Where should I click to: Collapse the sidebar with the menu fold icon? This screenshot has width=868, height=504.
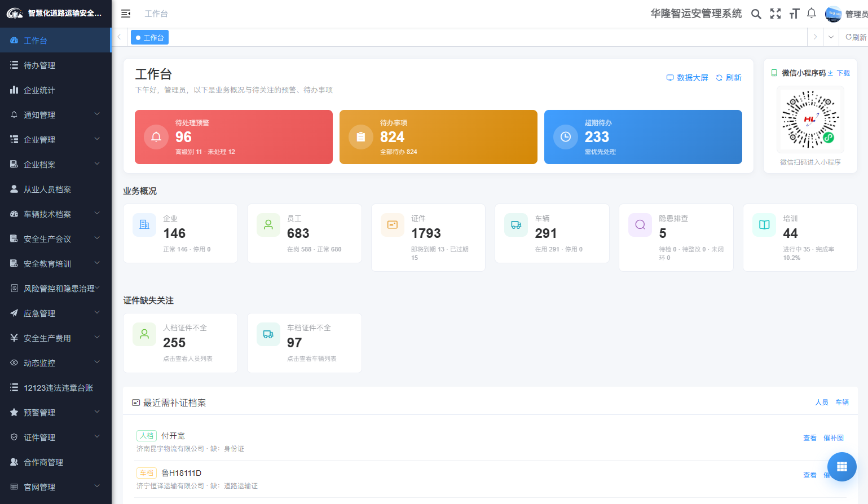[126, 14]
